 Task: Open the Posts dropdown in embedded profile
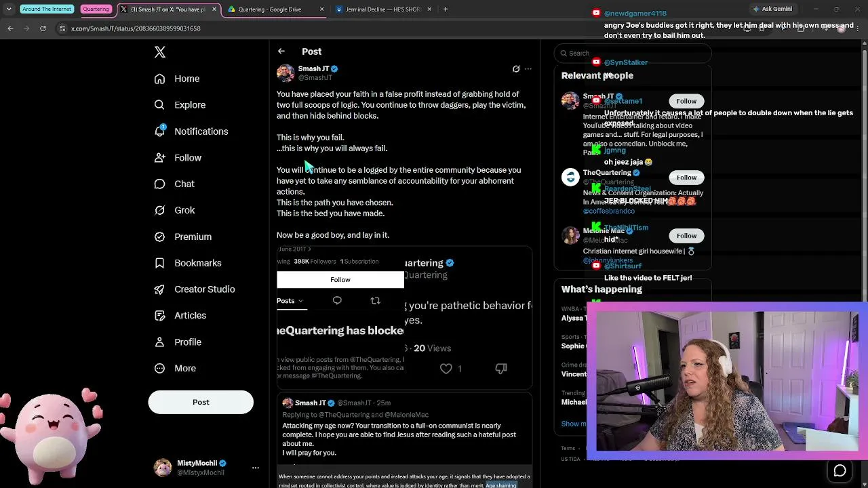pos(290,301)
